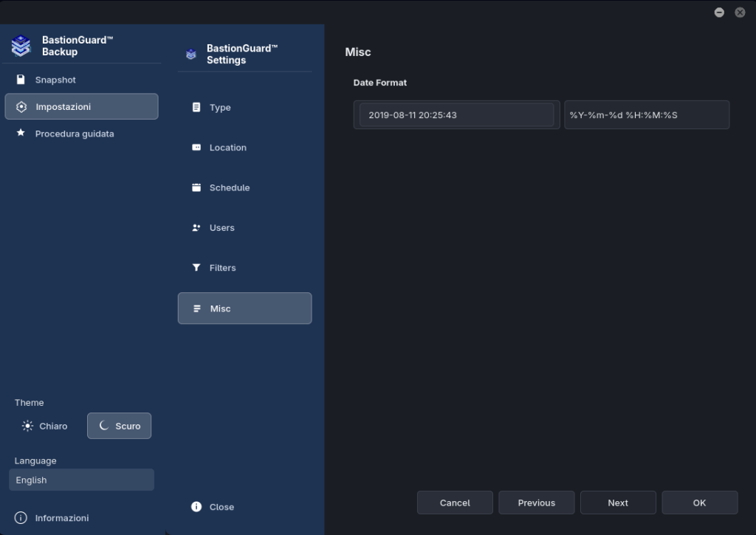Click the Snapshot save icon
Image resolution: width=756 pixels, height=535 pixels.
21,80
